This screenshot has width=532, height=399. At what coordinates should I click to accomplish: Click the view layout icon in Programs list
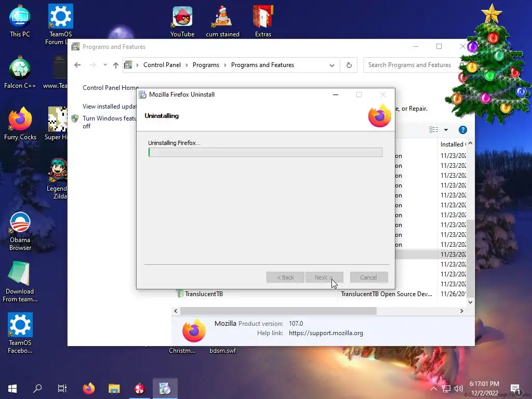pos(434,129)
